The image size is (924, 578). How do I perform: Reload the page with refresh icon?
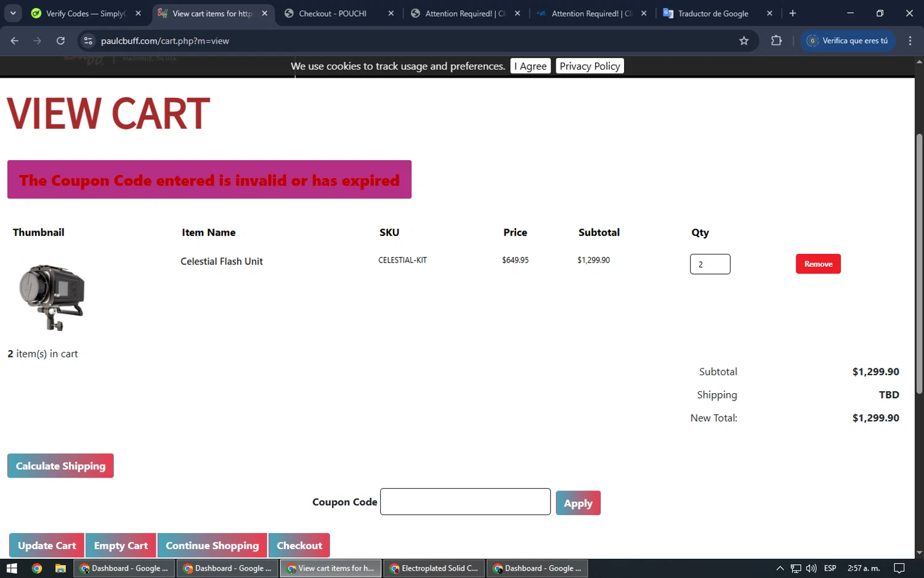pyautogui.click(x=60, y=41)
